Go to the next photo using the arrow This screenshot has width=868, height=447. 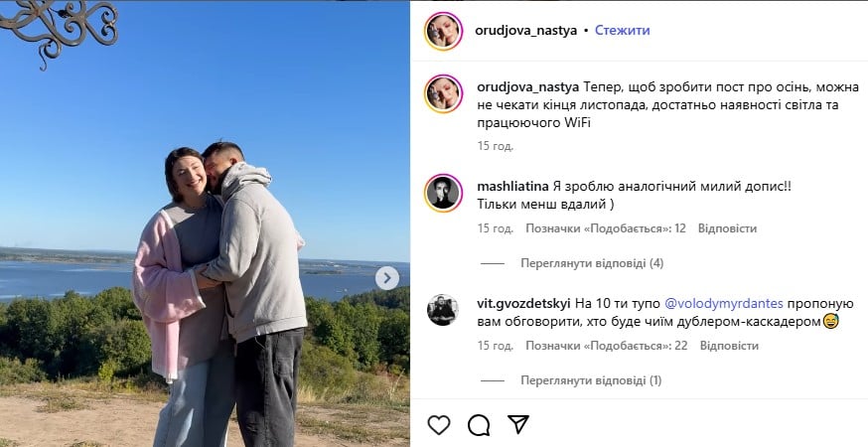(387, 278)
